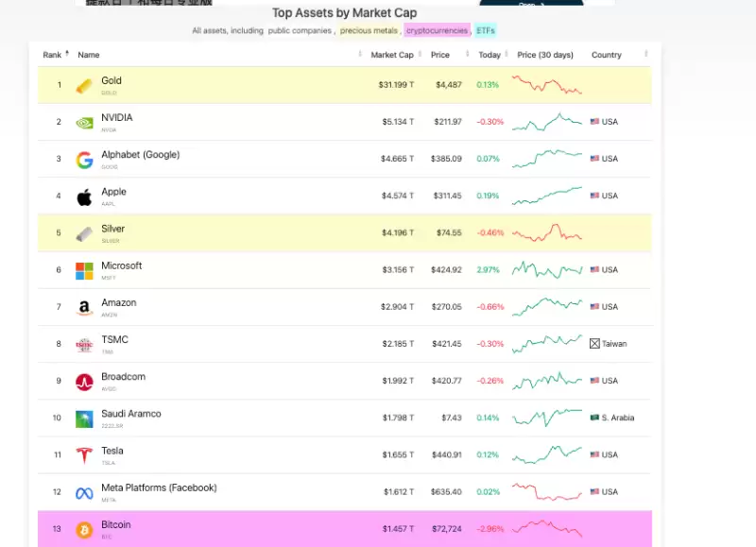Open the Microsoft company page
The width and height of the screenshot is (756, 547).
tap(122, 265)
